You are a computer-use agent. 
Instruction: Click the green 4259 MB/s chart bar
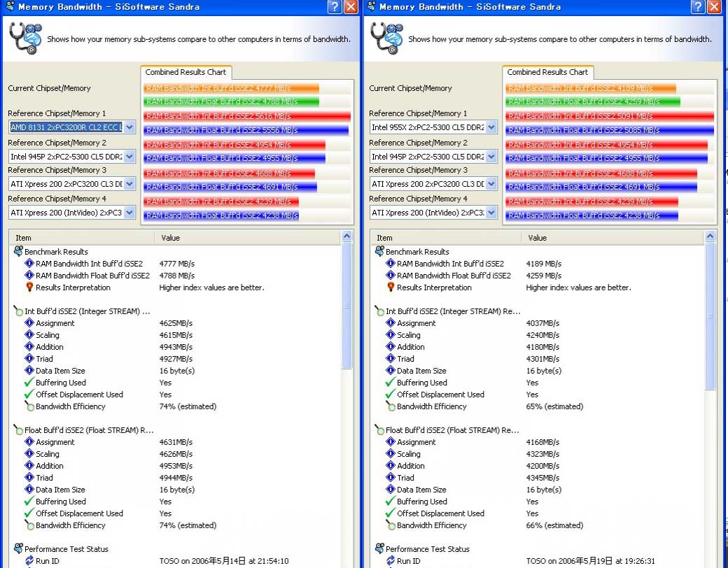pyautogui.click(x=593, y=101)
